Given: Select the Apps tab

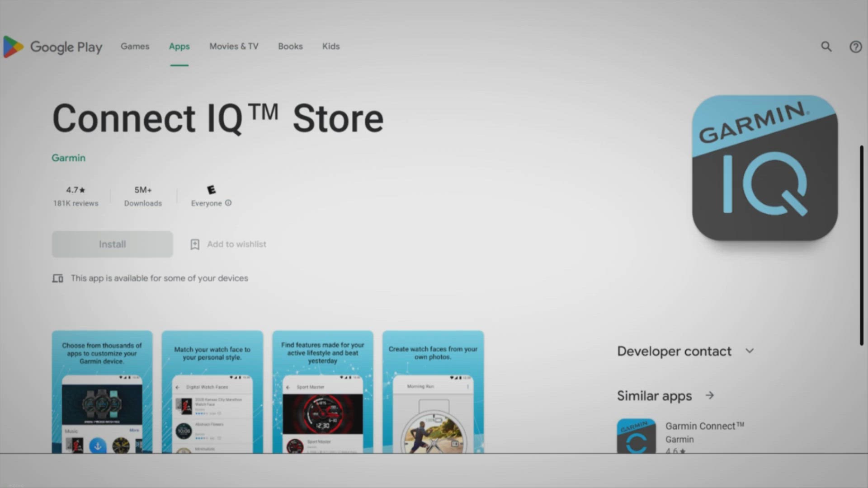Looking at the screenshot, I should (179, 47).
